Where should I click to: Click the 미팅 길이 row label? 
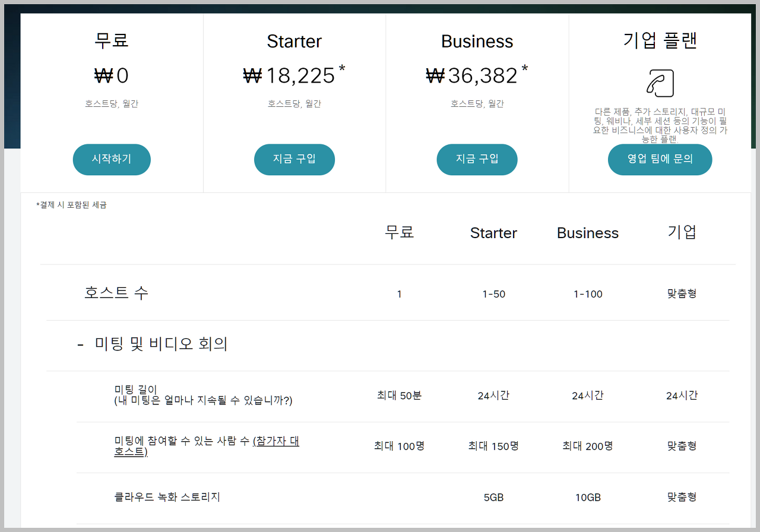click(203, 395)
